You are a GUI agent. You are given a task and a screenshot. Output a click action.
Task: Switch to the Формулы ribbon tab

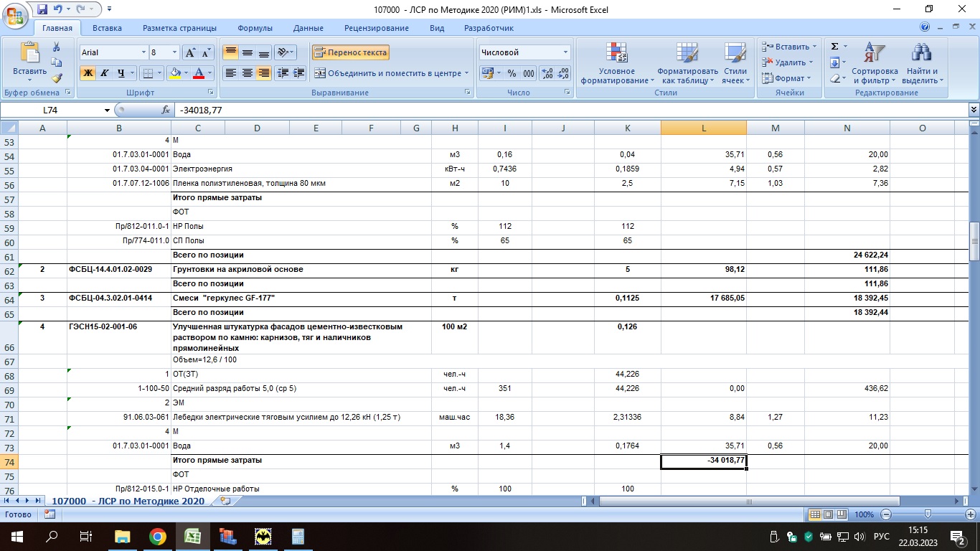pos(255,28)
